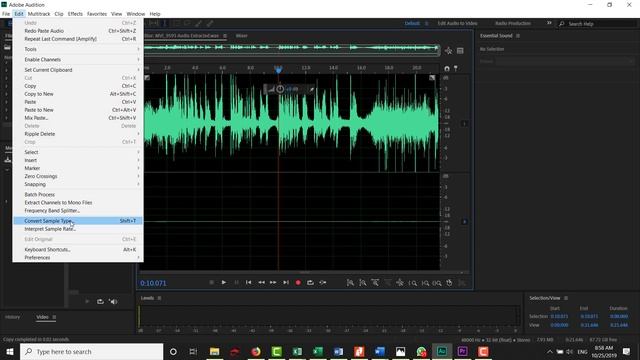Choose Mix Paste from Edit menu

click(x=78, y=118)
